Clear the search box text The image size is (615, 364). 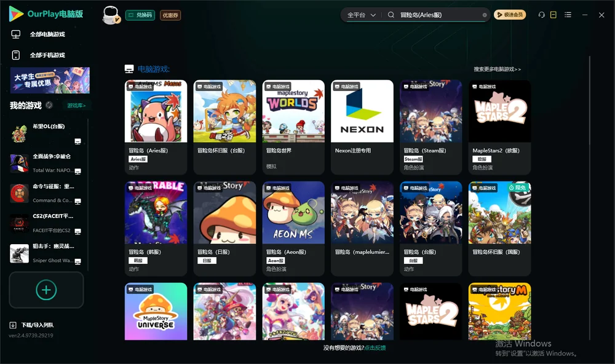(485, 15)
